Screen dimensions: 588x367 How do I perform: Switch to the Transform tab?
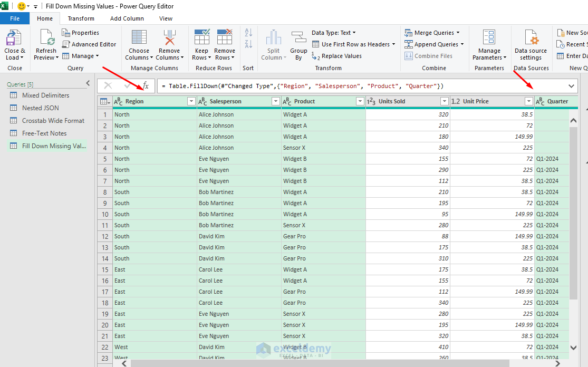coord(81,18)
